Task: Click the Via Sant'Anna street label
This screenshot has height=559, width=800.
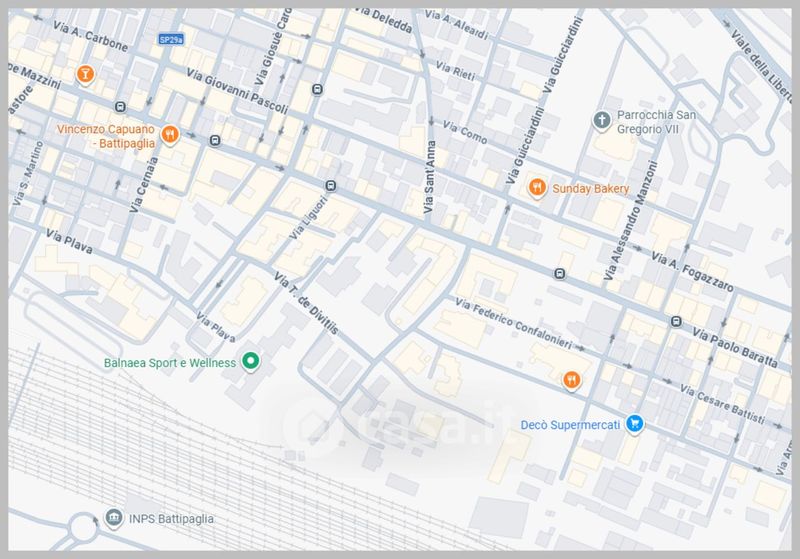Action: point(431,178)
